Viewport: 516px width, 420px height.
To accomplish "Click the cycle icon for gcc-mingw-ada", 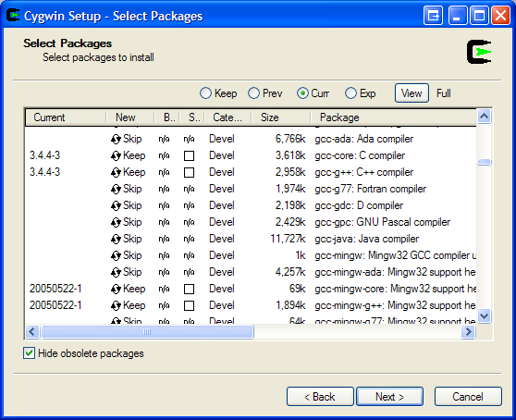I will (x=116, y=273).
